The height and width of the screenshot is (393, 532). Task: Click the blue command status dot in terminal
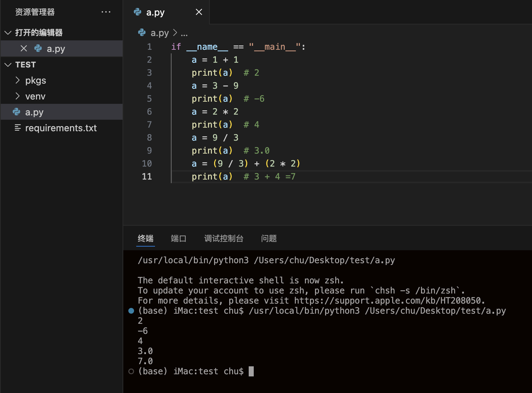[131, 311]
